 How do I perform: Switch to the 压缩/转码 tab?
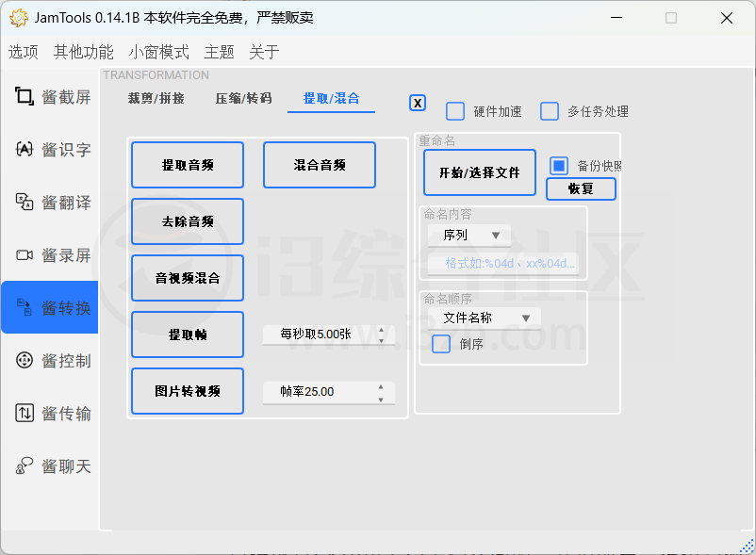[243, 98]
